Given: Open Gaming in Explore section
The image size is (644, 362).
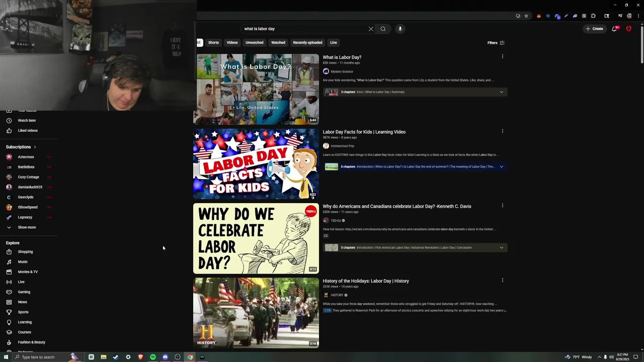Looking at the screenshot, I should click(x=24, y=292).
